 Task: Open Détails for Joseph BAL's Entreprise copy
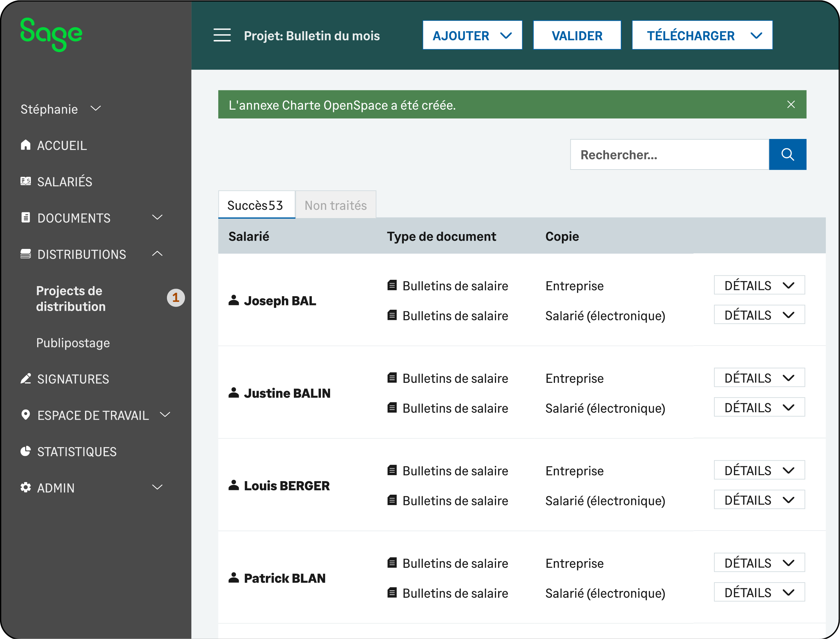759,285
